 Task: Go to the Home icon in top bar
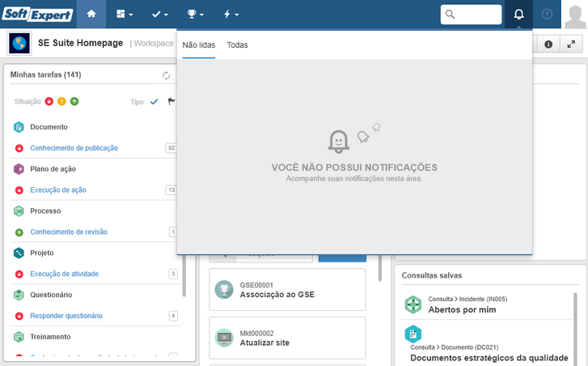click(x=91, y=15)
